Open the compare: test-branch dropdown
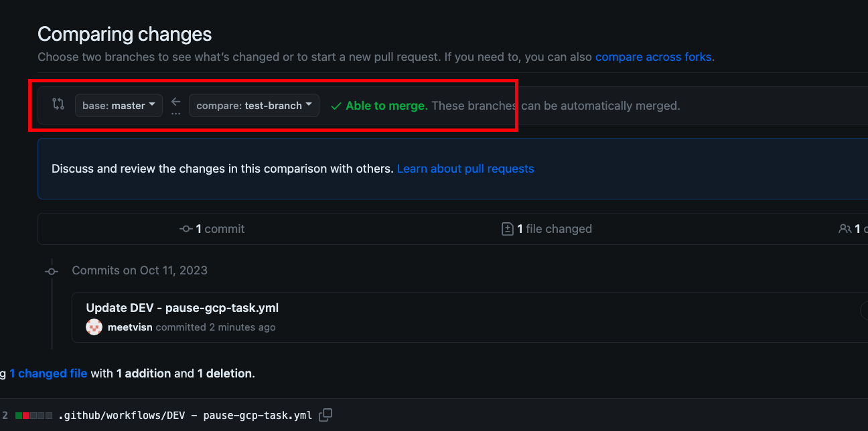868x431 pixels. click(254, 105)
